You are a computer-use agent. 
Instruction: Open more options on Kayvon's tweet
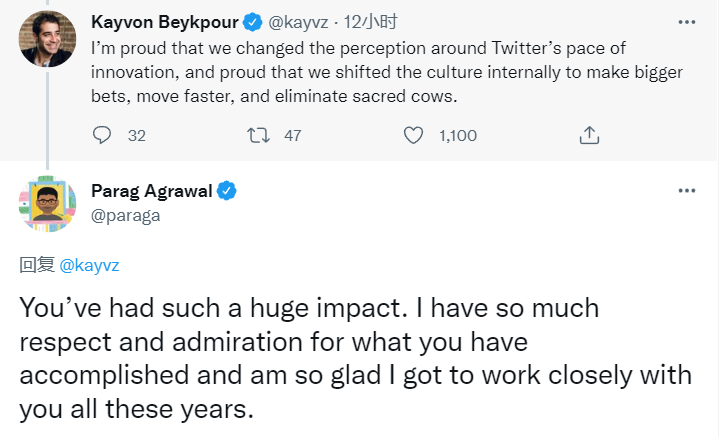pyautogui.click(x=686, y=20)
